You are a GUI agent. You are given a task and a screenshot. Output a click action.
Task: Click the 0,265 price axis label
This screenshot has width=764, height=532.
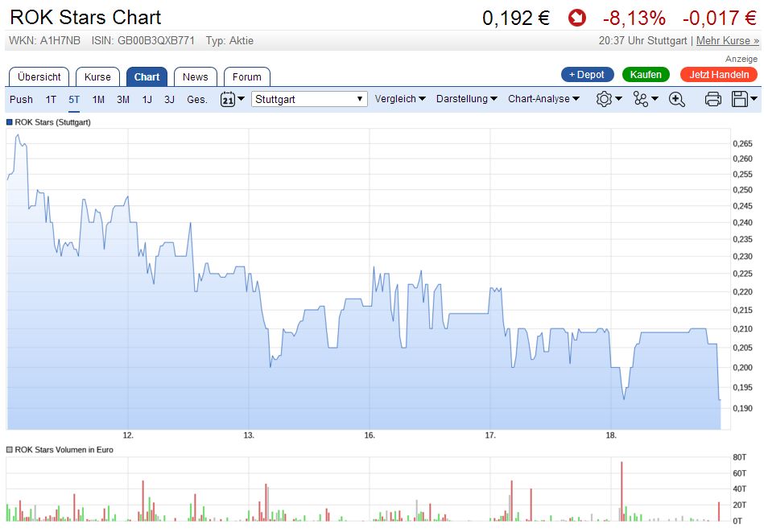742,144
